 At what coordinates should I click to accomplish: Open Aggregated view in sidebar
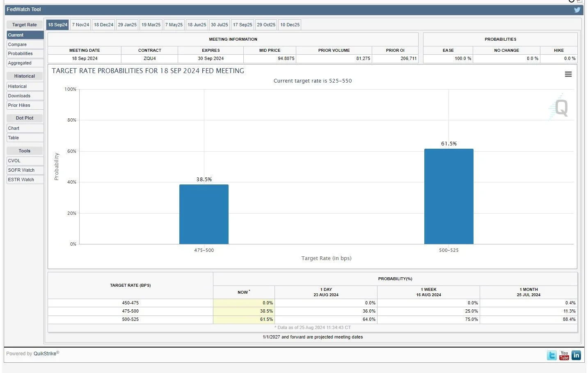25,63
